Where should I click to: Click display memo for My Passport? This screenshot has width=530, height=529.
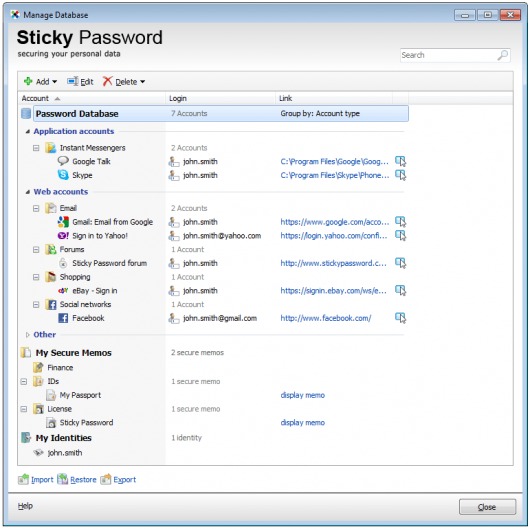coord(303,395)
